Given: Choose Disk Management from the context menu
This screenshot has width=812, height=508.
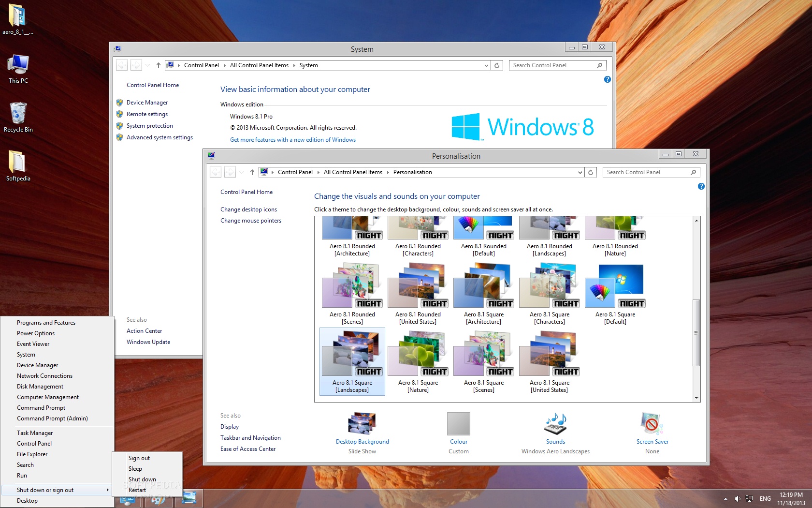Looking at the screenshot, I should (40, 387).
